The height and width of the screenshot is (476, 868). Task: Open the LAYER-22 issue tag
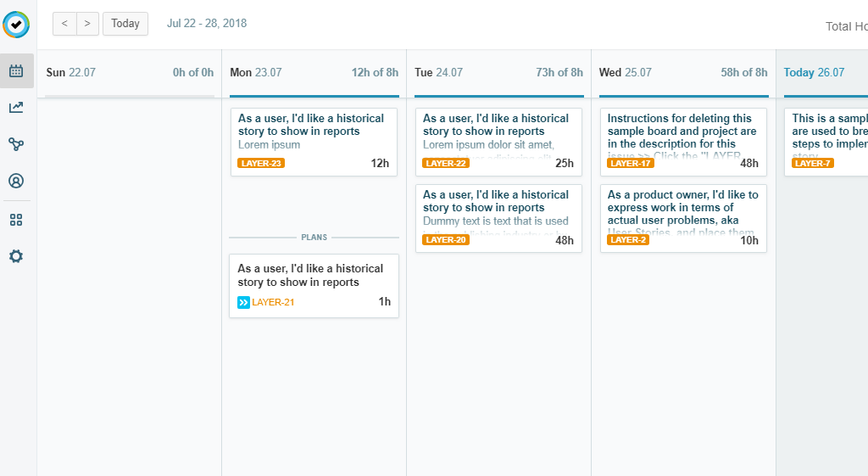(446, 163)
